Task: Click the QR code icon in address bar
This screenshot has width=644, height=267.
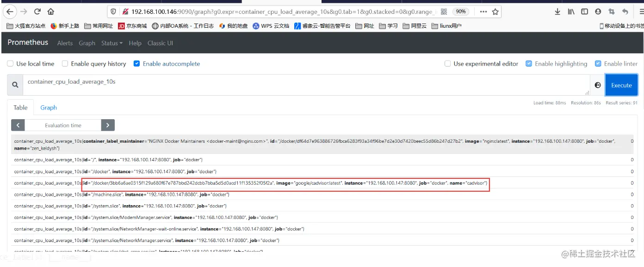Action: (444, 12)
